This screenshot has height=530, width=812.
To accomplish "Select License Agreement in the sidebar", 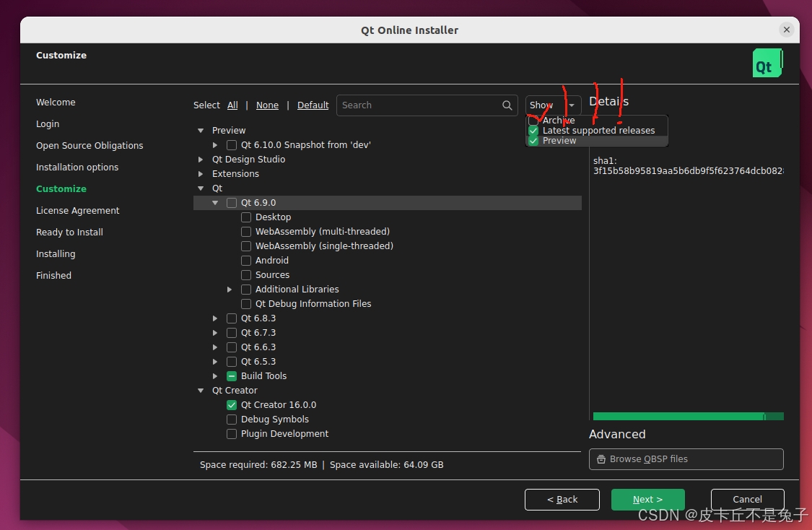I will 77,210.
